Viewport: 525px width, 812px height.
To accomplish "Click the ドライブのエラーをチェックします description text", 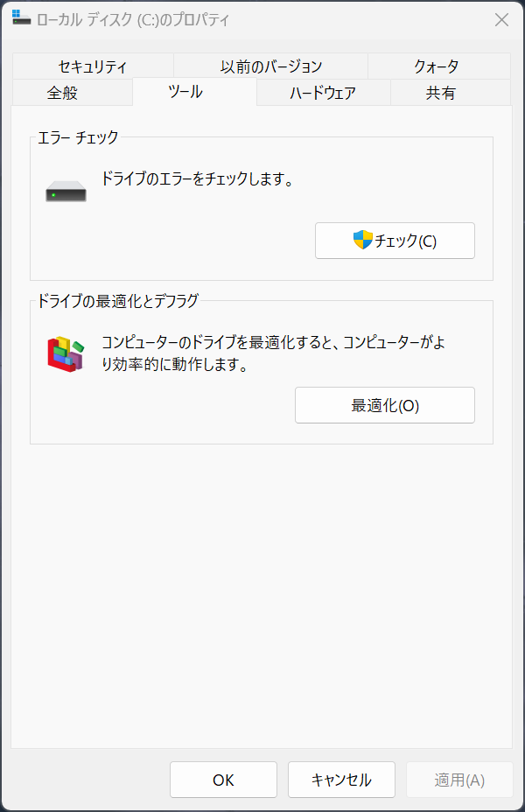I will pyautogui.click(x=197, y=178).
